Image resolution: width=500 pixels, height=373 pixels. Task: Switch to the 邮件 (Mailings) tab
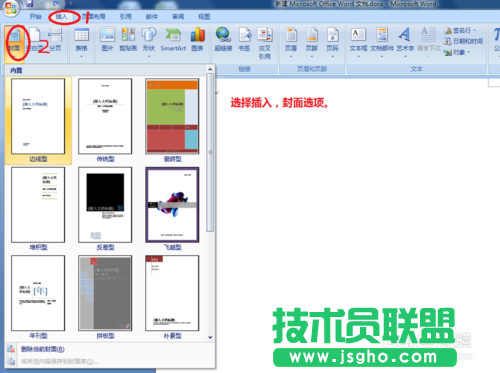click(152, 16)
